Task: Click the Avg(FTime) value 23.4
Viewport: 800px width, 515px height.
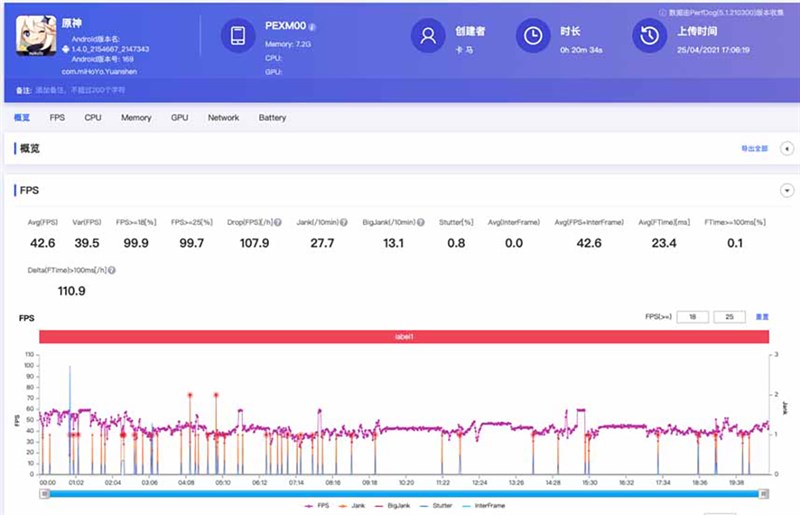Action: (x=664, y=243)
